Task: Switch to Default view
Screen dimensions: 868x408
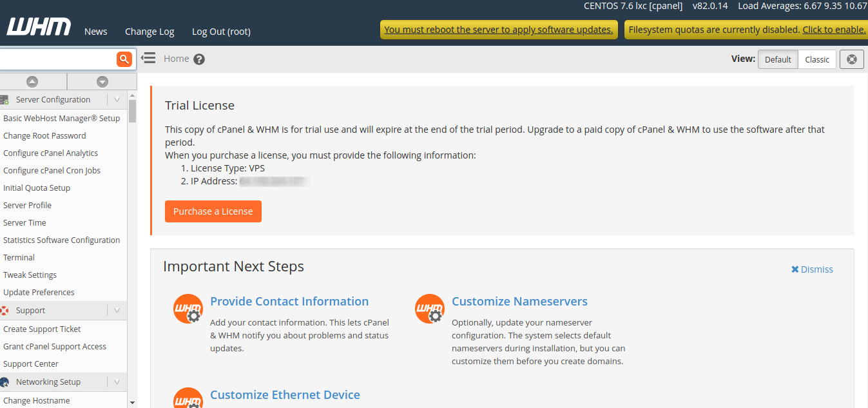Action: point(778,59)
